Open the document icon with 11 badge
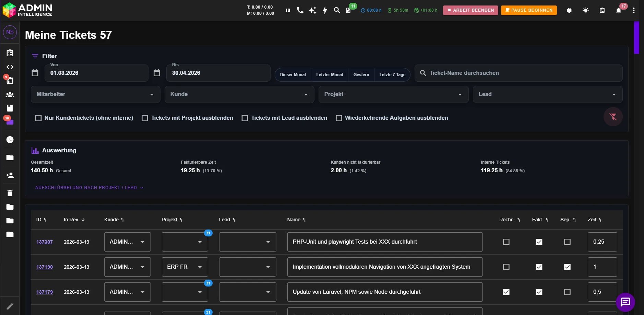The height and width of the screenshot is (315, 644). coord(349,10)
